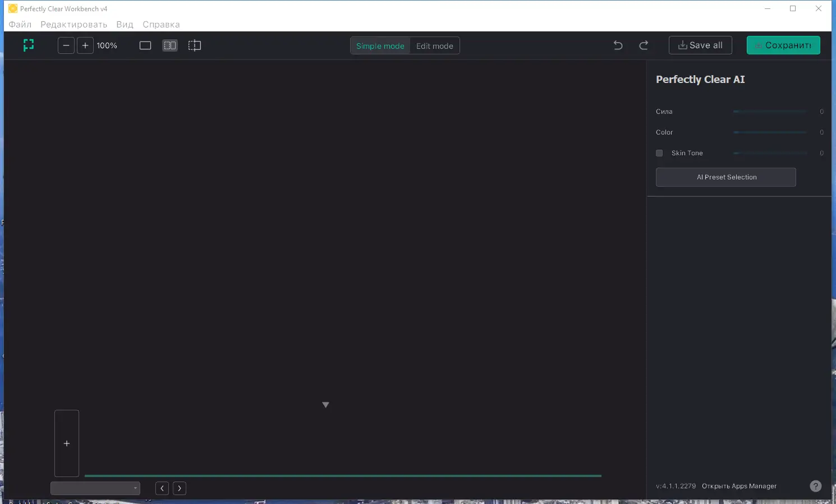Maximize the Perfectly Clear Workbench window

point(793,8)
